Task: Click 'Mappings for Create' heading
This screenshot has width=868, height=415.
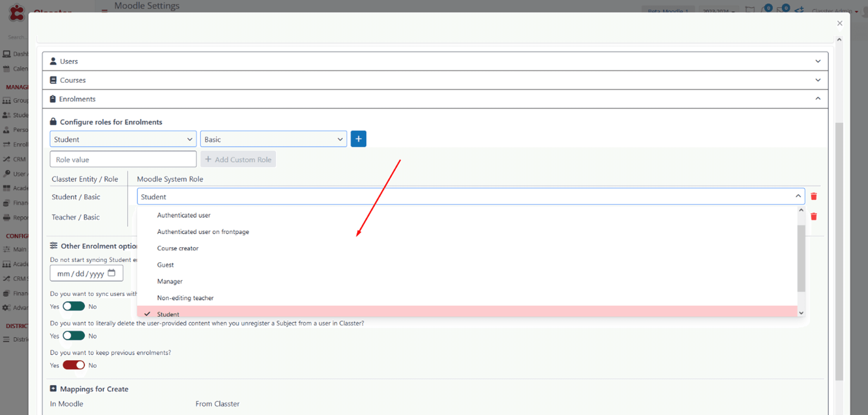Action: click(x=94, y=389)
